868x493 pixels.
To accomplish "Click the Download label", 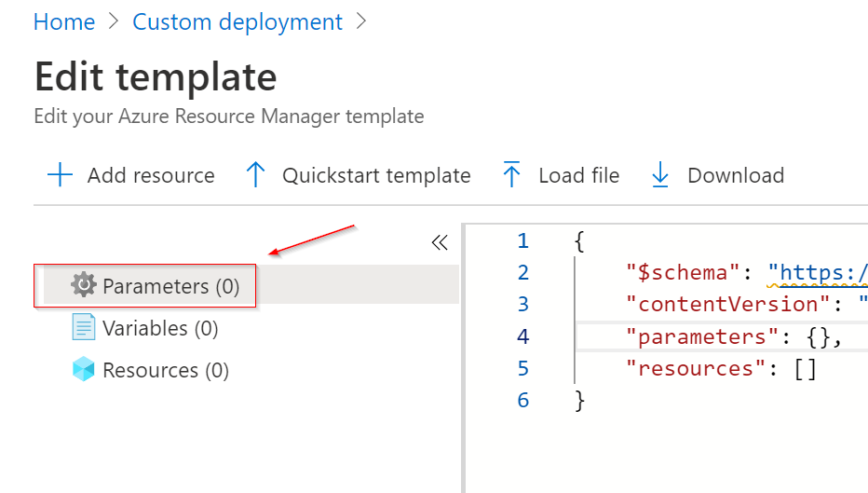I will pos(736,175).
